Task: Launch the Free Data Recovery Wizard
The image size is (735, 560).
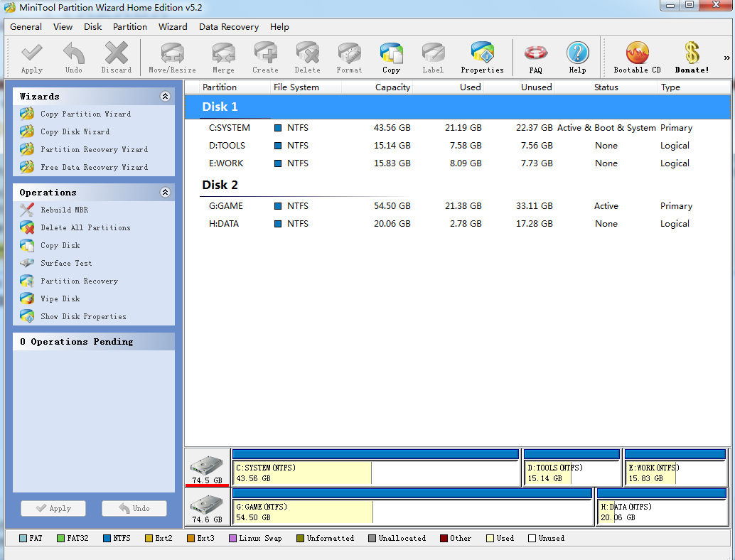Action: [x=95, y=167]
